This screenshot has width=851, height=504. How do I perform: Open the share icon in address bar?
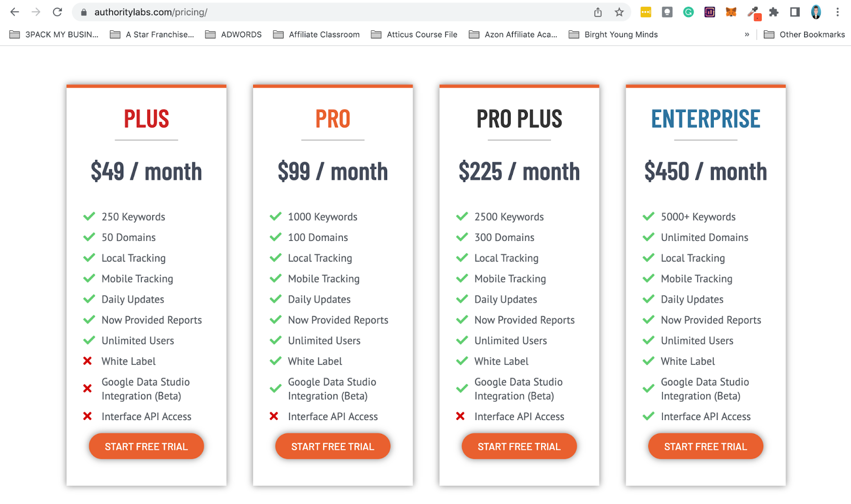click(x=598, y=12)
